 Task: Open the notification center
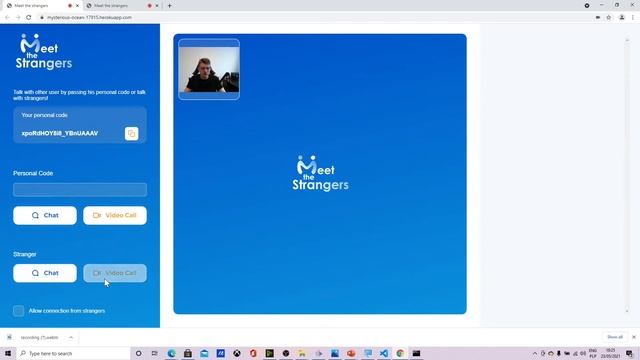coord(629,353)
